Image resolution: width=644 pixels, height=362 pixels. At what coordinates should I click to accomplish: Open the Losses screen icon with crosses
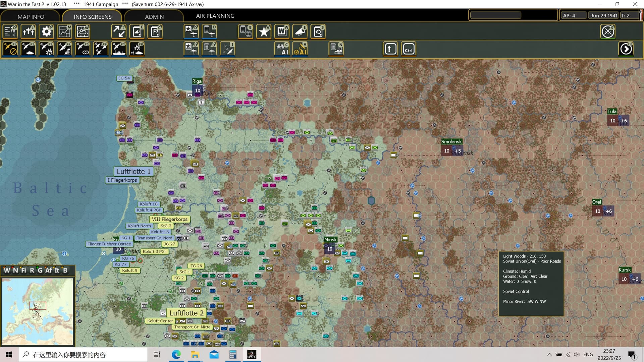[28, 32]
